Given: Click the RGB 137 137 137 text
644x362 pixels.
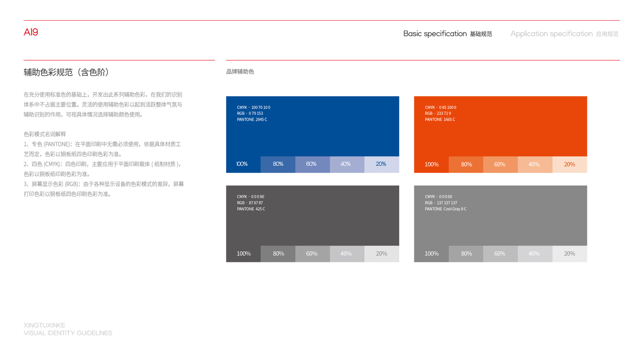Looking at the screenshot, I should click(441, 203).
